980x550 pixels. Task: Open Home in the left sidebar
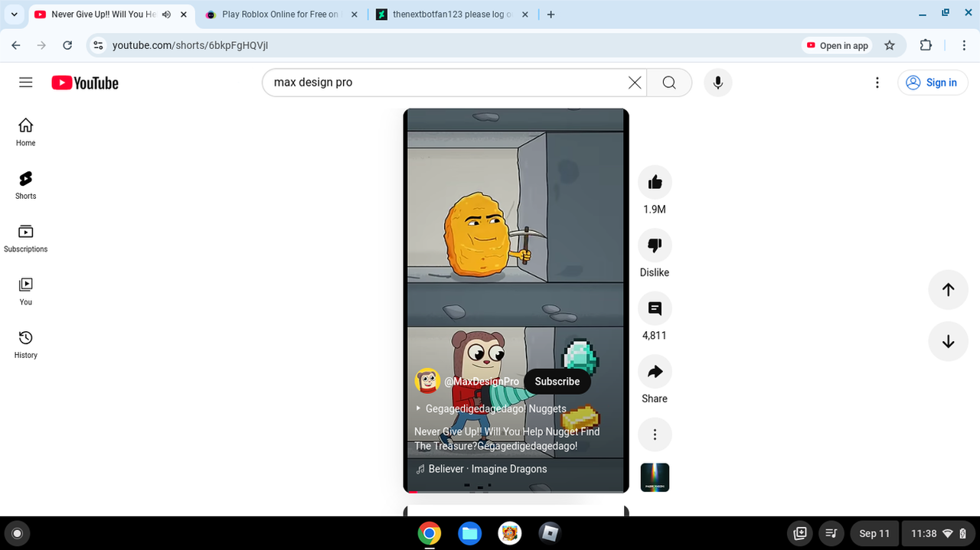[26, 132]
